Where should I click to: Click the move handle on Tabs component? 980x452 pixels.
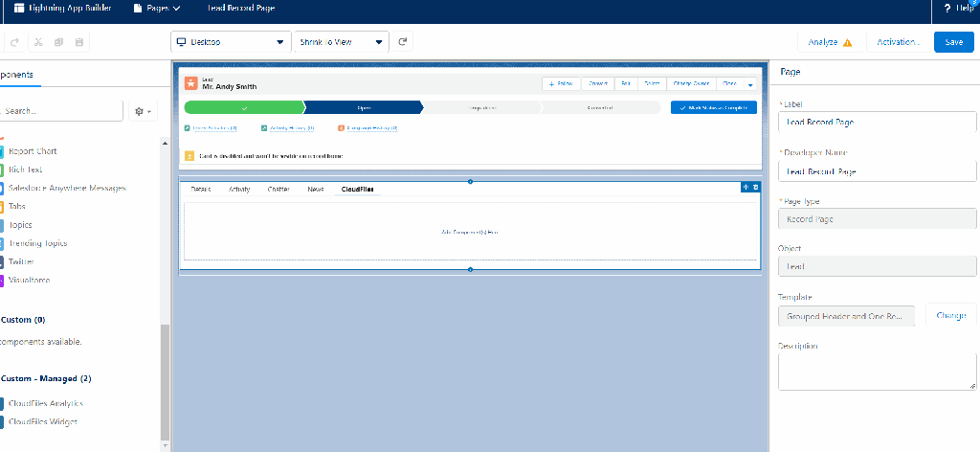point(746,187)
